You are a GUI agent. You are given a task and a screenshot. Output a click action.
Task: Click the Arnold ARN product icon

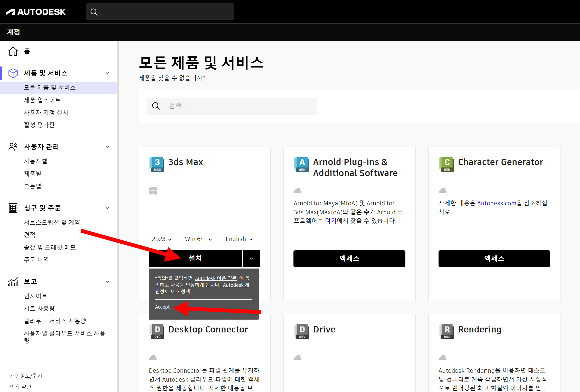pyautogui.click(x=301, y=164)
